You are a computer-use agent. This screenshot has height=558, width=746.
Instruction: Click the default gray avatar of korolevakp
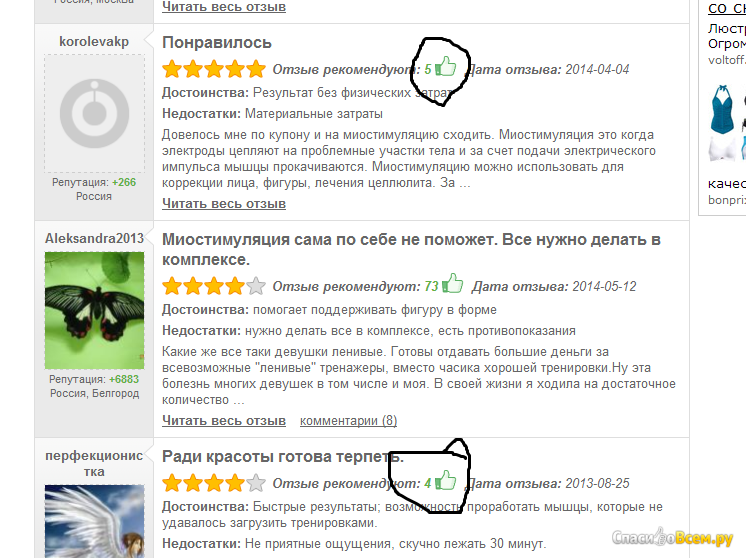[x=94, y=113]
